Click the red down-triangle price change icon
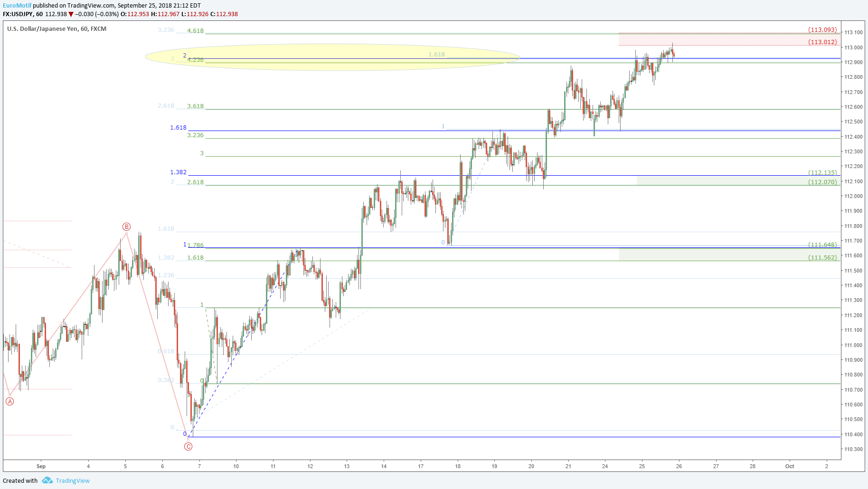The image size is (868, 489). [x=71, y=14]
